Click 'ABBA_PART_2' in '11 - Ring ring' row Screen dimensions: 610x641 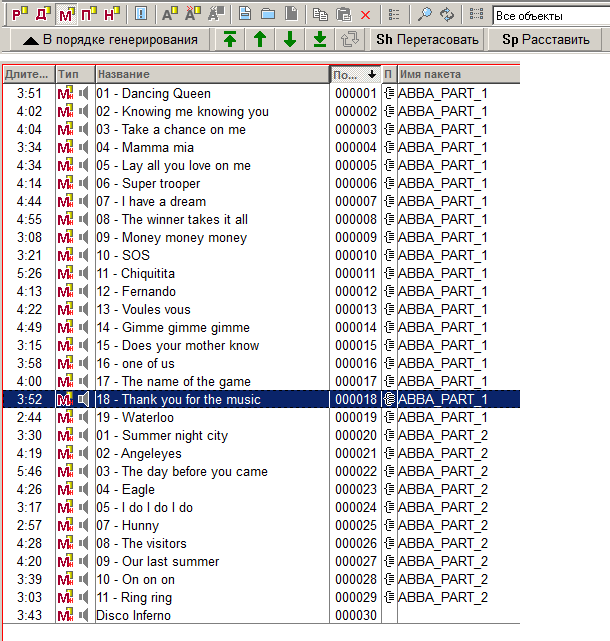[443, 597]
